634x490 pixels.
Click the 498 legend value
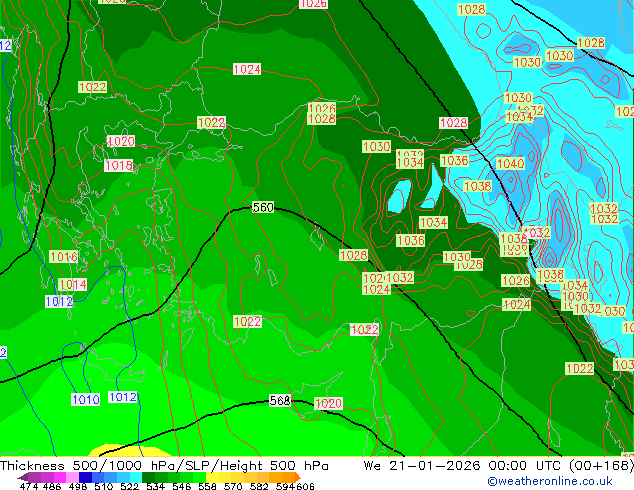78,486
